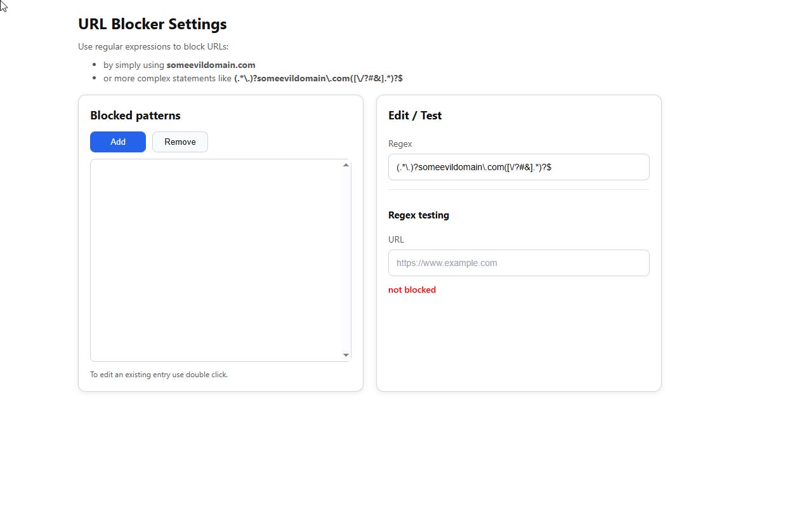Click the double-click editing hint text

point(159,375)
